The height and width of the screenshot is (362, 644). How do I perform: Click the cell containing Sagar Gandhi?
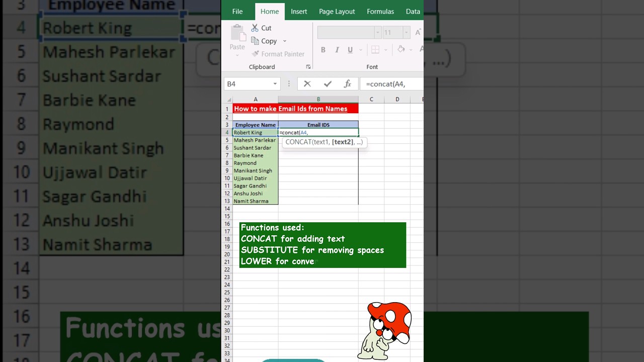point(256,186)
